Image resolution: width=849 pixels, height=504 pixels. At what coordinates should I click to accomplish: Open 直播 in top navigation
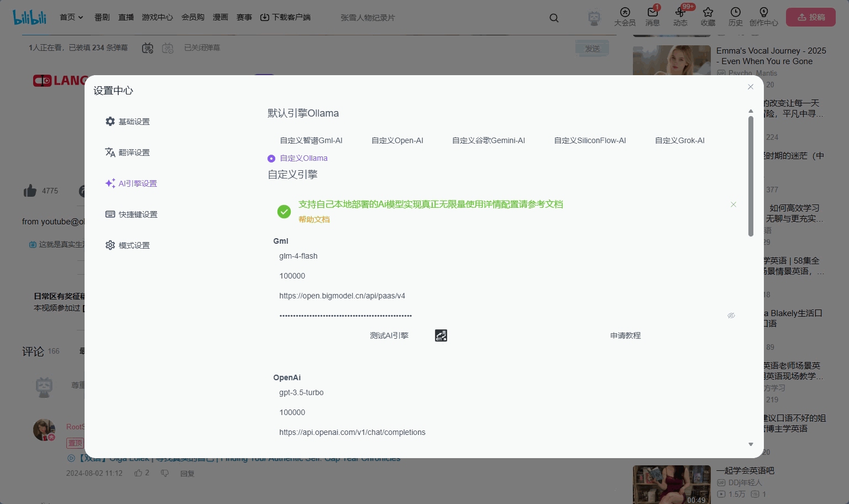[x=126, y=17]
